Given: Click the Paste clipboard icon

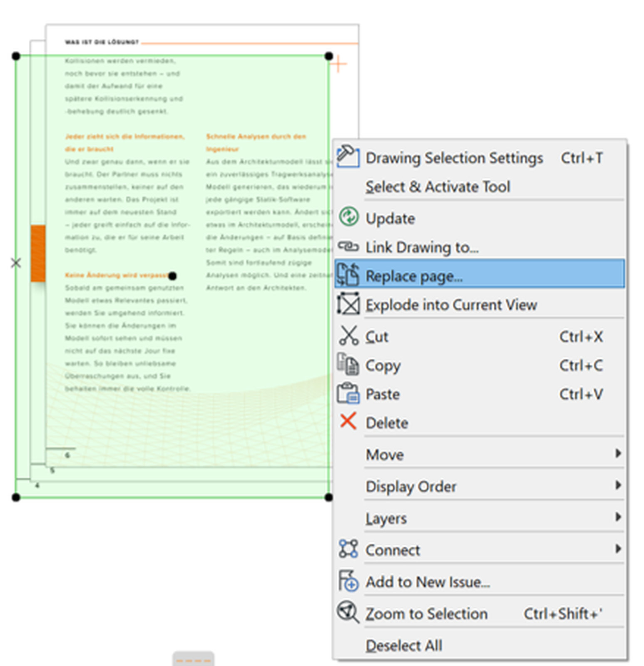Looking at the screenshot, I should 348,393.
